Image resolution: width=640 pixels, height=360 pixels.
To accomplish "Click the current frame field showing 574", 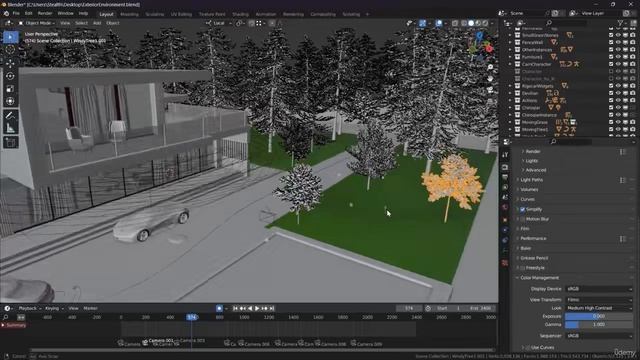I will (x=409, y=309).
